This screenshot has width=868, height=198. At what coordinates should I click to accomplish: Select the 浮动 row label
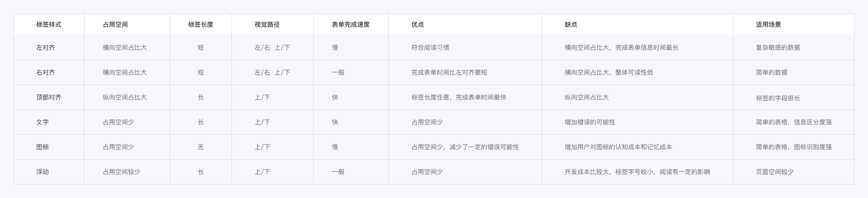point(42,172)
